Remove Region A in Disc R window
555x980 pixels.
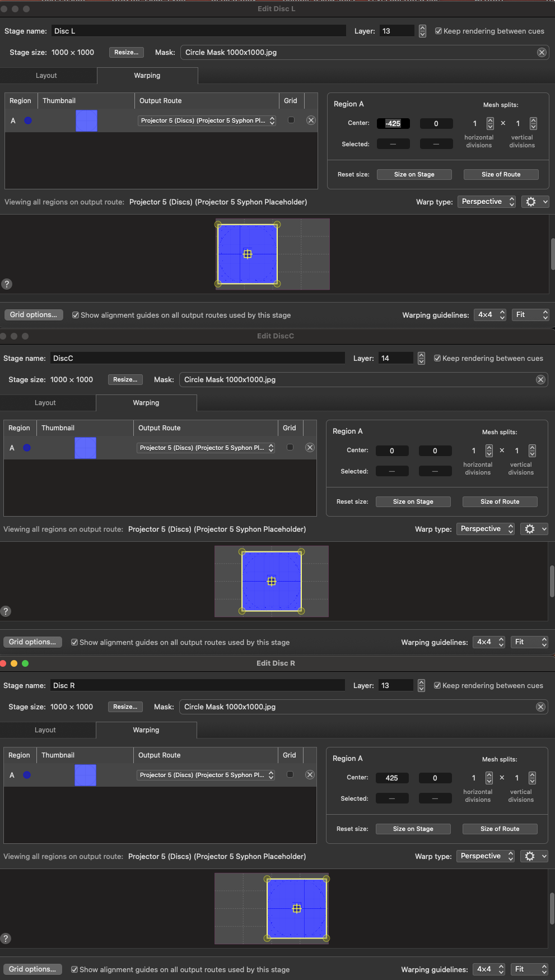pos(310,775)
